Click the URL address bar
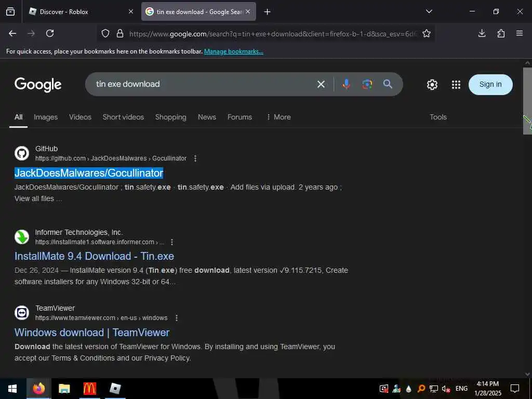532x399 pixels. click(x=272, y=34)
